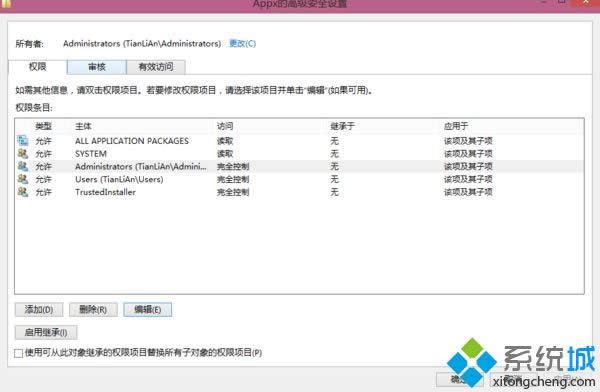This screenshot has width=600, height=392.
Task: Click the 继承于 column header
Action: pos(342,126)
